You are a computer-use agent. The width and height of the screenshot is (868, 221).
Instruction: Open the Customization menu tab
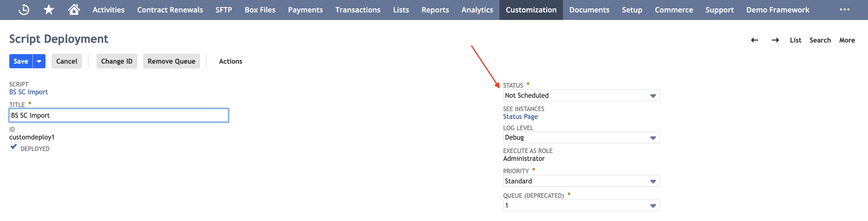531,10
